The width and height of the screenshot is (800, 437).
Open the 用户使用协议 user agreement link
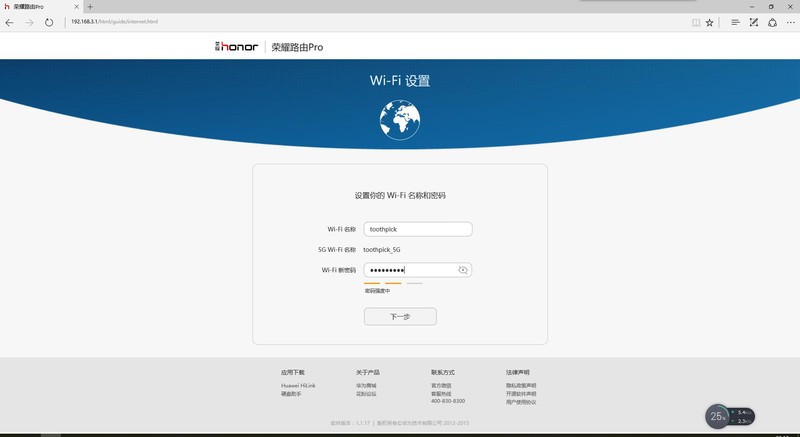click(521, 402)
